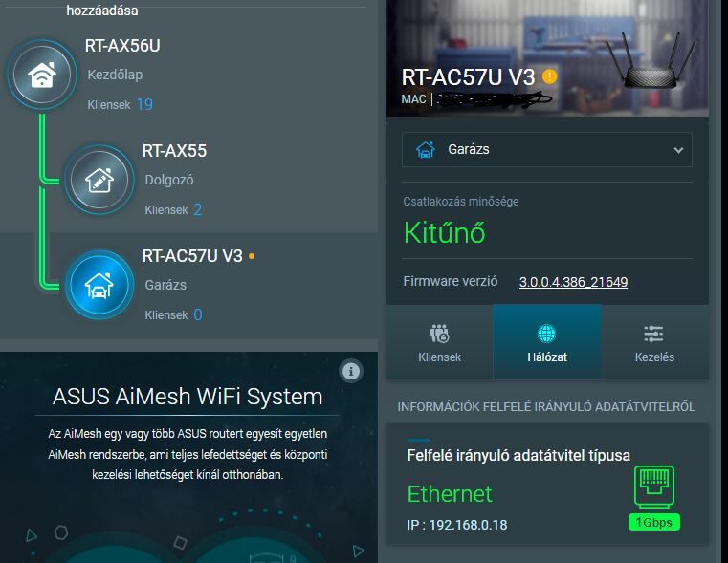Image resolution: width=728 pixels, height=563 pixels.
Task: Click the Garázs label under RT-AC57U V3
Action: [165, 285]
